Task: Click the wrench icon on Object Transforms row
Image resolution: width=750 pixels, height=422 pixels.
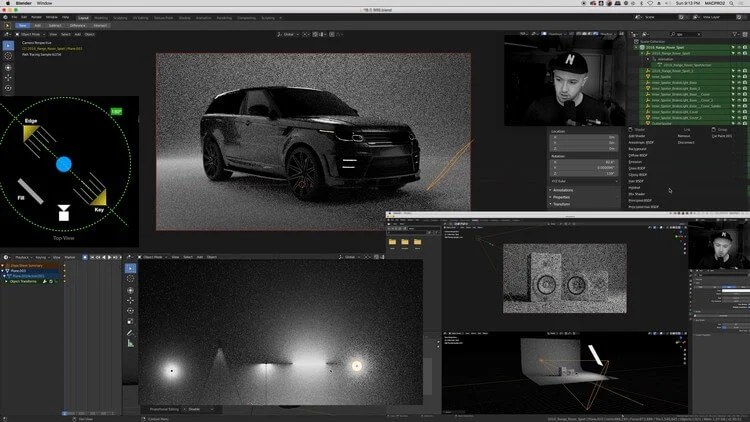Action: click(45, 281)
